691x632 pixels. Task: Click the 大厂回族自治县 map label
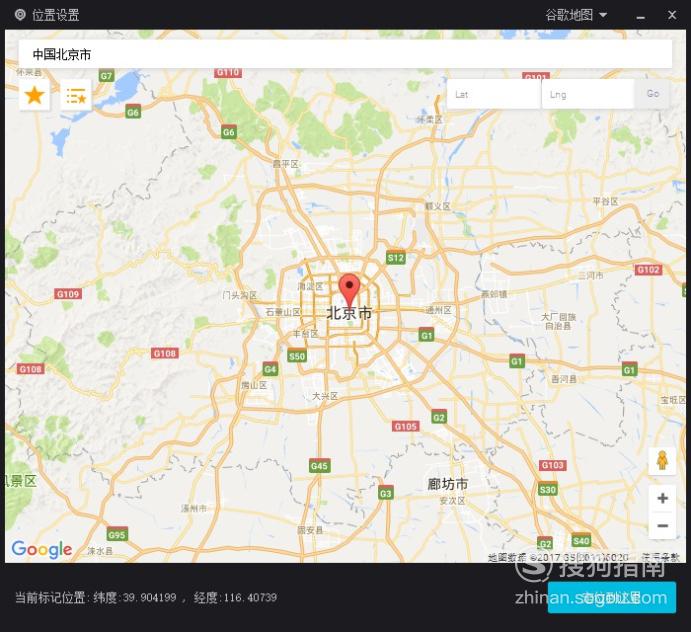(558, 321)
